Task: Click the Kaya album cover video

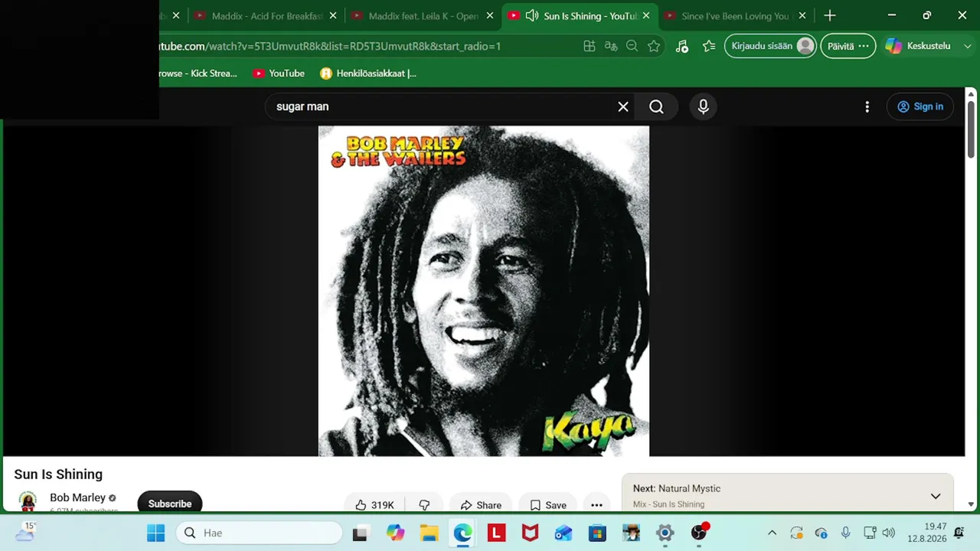Action: 484,291
